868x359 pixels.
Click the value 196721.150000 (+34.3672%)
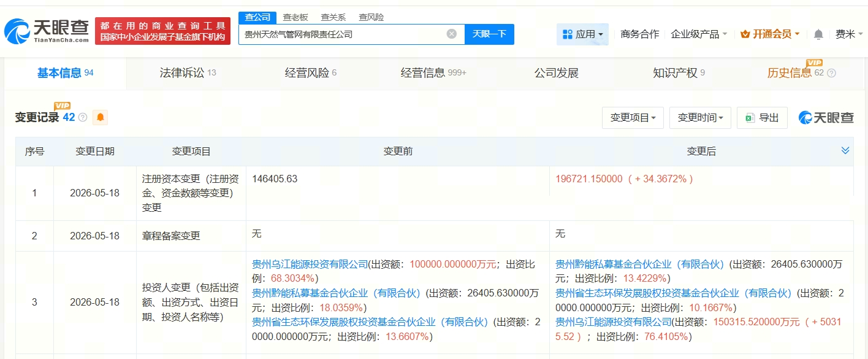625,179
